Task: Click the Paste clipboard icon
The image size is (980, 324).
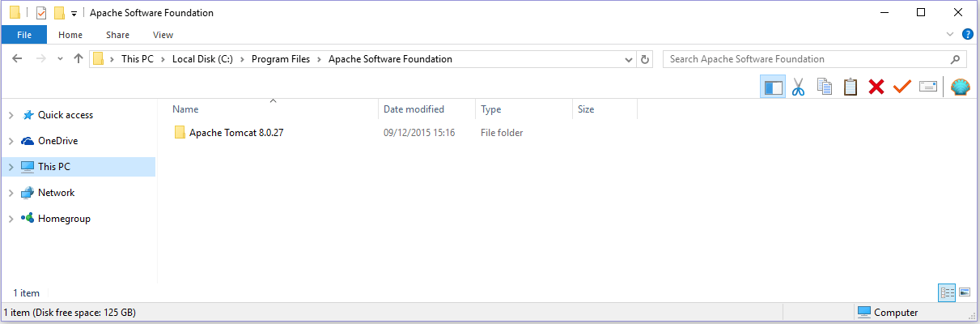Action: click(851, 87)
